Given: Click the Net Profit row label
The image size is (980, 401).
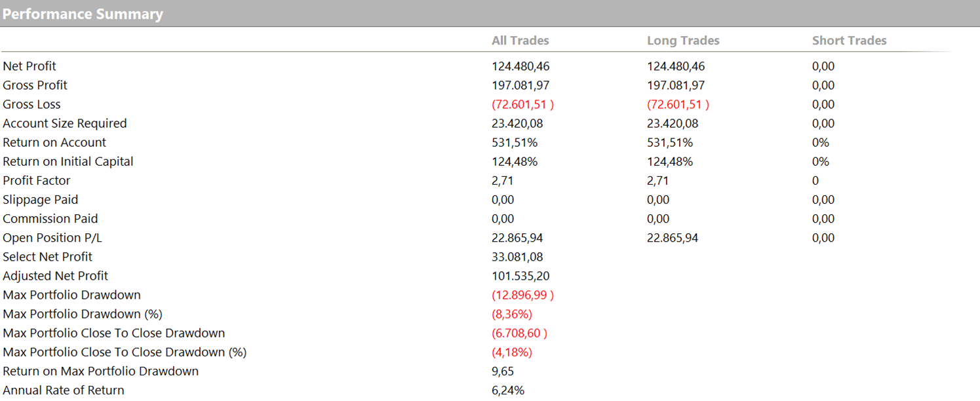Looking at the screenshot, I should (29, 66).
